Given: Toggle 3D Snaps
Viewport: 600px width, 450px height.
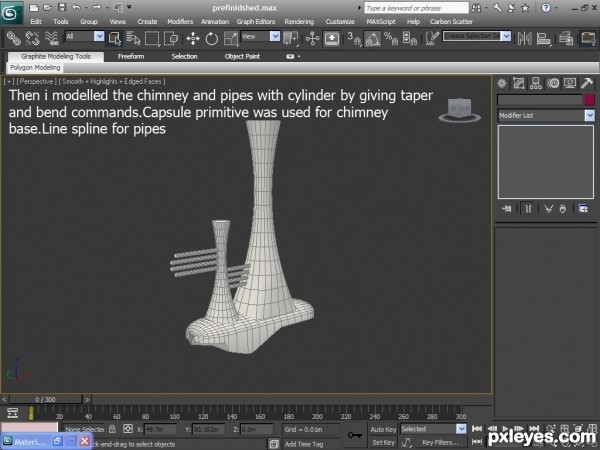Looking at the screenshot, I should click(x=354, y=38).
